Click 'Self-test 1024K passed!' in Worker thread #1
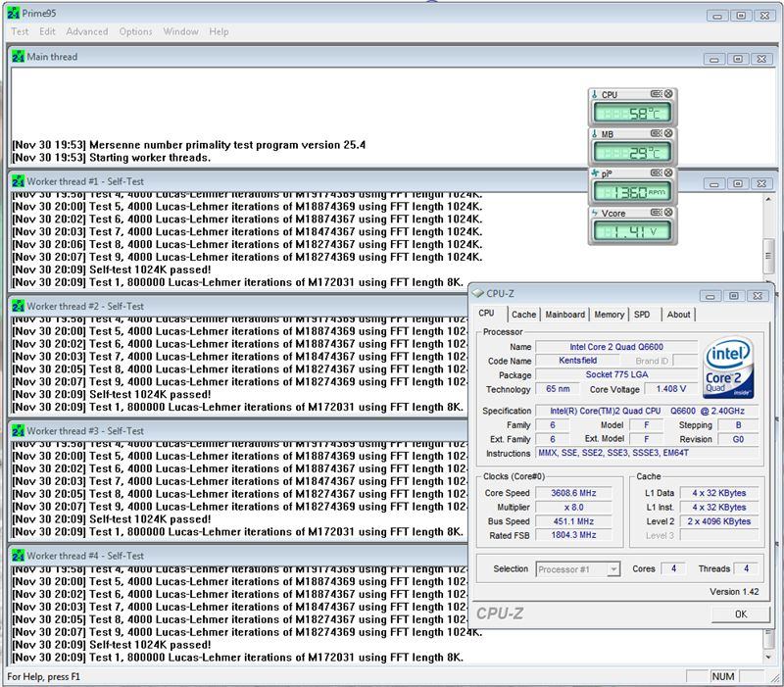 pos(150,270)
